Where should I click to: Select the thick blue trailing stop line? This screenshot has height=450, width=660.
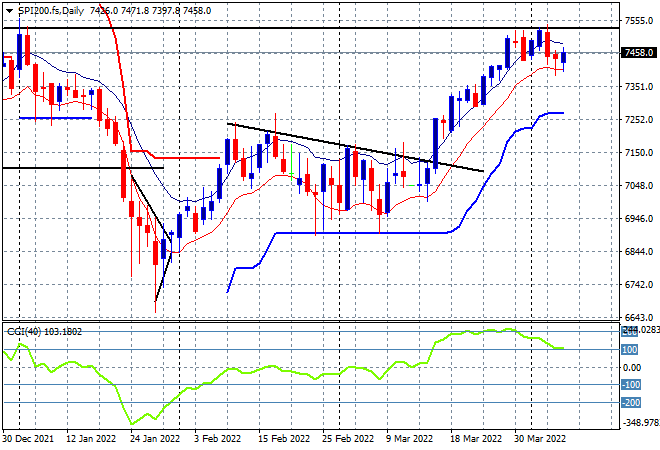pos(362,233)
